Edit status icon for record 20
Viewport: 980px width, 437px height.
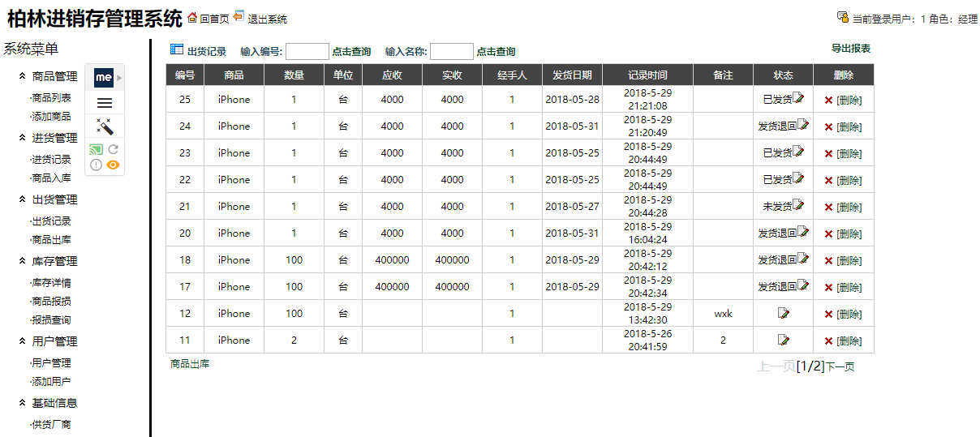(x=803, y=232)
